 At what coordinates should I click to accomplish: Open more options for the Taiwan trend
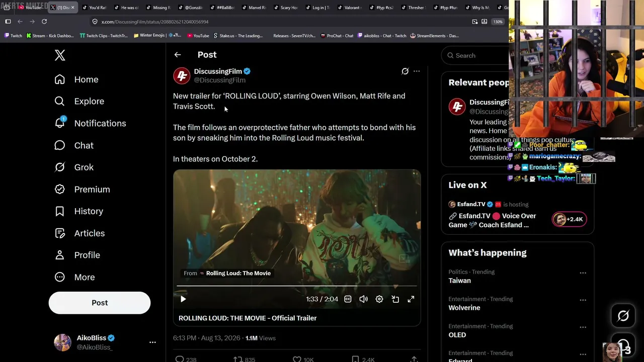[x=583, y=273]
